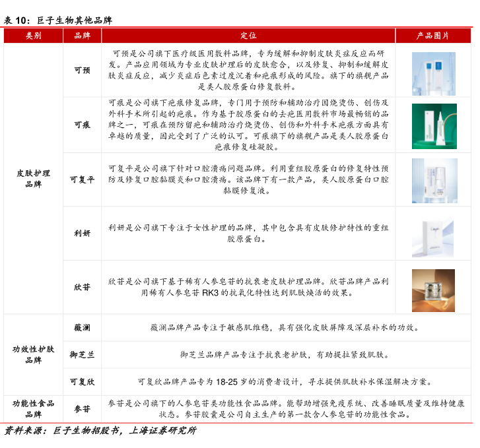
Task: Click the 薇澜 brand name cell
Action: tap(82, 327)
